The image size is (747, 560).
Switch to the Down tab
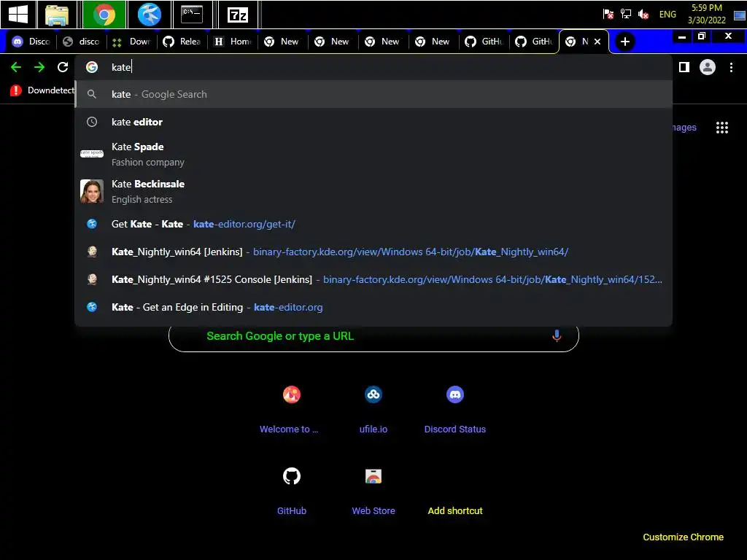point(132,42)
